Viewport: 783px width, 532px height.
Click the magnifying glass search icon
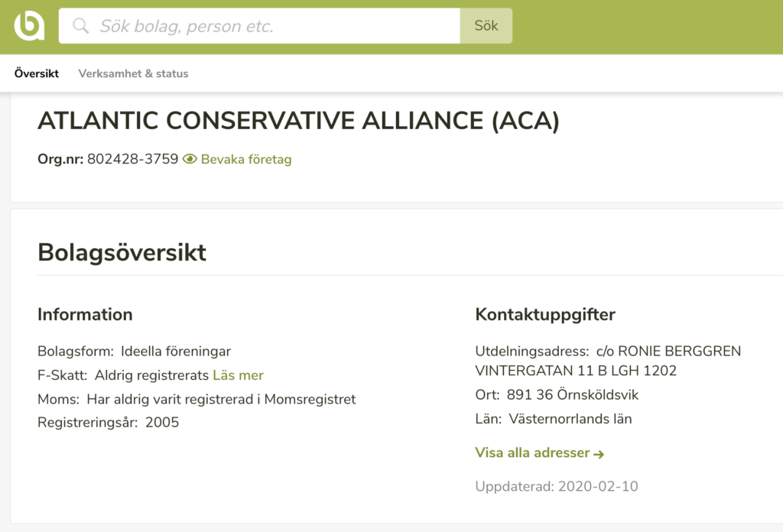point(80,25)
